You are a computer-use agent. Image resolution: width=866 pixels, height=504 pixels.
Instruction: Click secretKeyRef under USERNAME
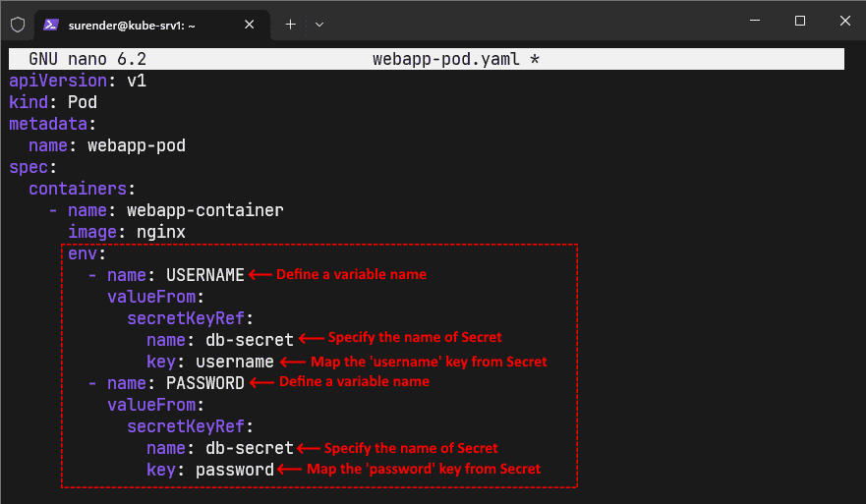(186, 318)
